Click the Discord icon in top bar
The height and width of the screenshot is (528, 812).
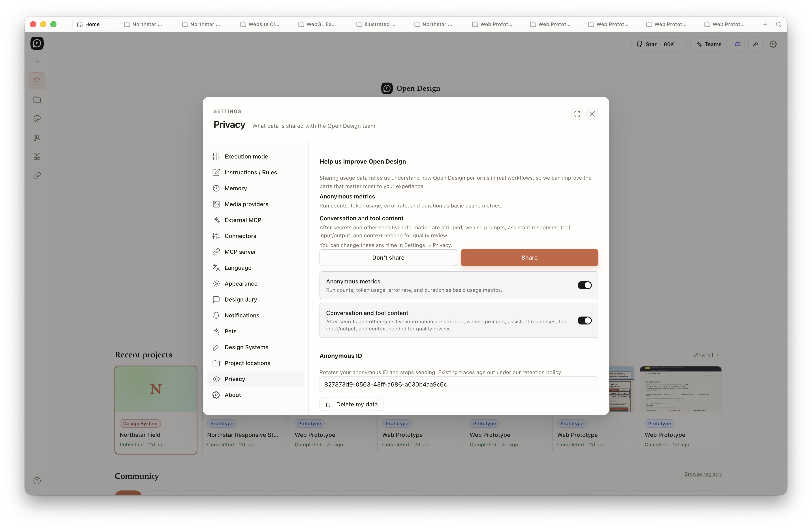coord(738,44)
